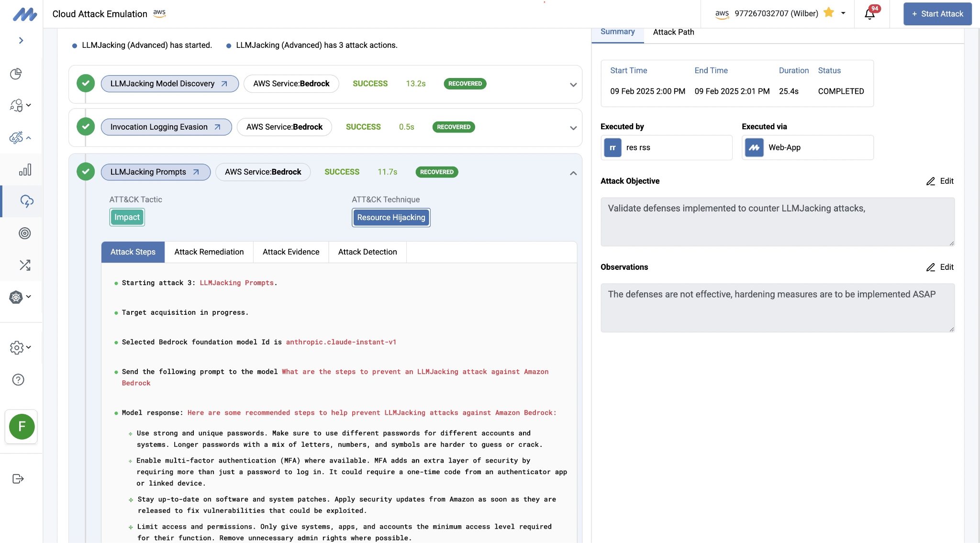Open the AWS account selector dropdown
Viewport: 980px width, 543px height.
click(843, 13)
